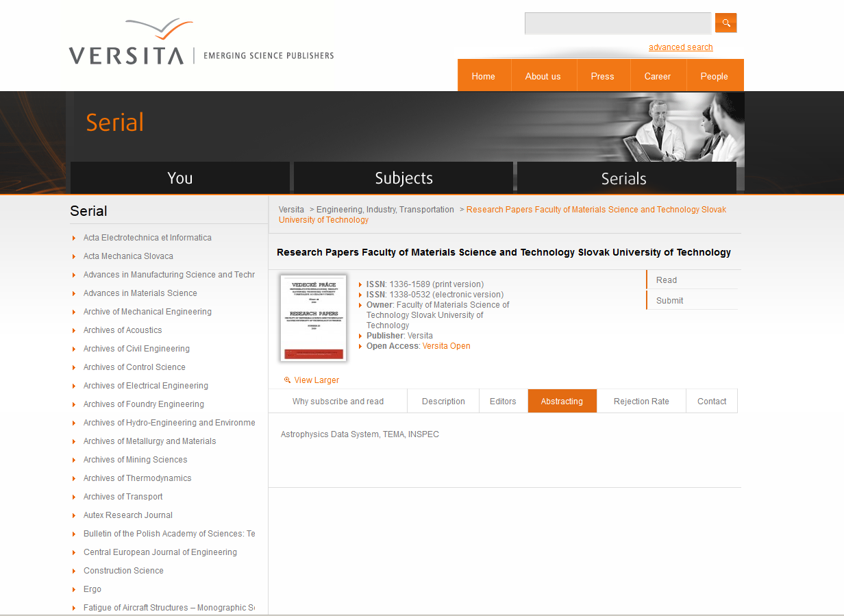The height and width of the screenshot is (616, 844).
Task: Switch to the Contact tab
Action: [712, 402]
